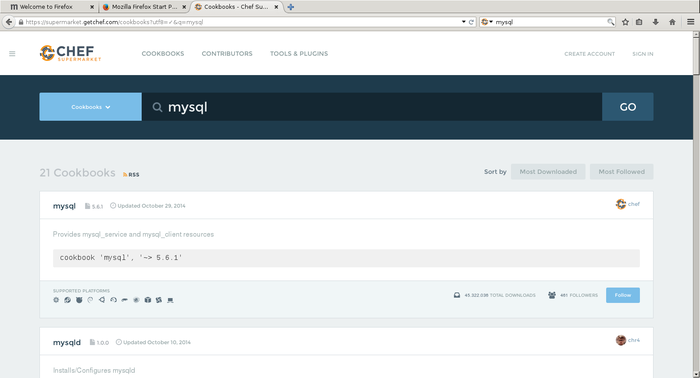700x378 pixels.
Task: Click the scrollbar up arrow
Action: 696,34
